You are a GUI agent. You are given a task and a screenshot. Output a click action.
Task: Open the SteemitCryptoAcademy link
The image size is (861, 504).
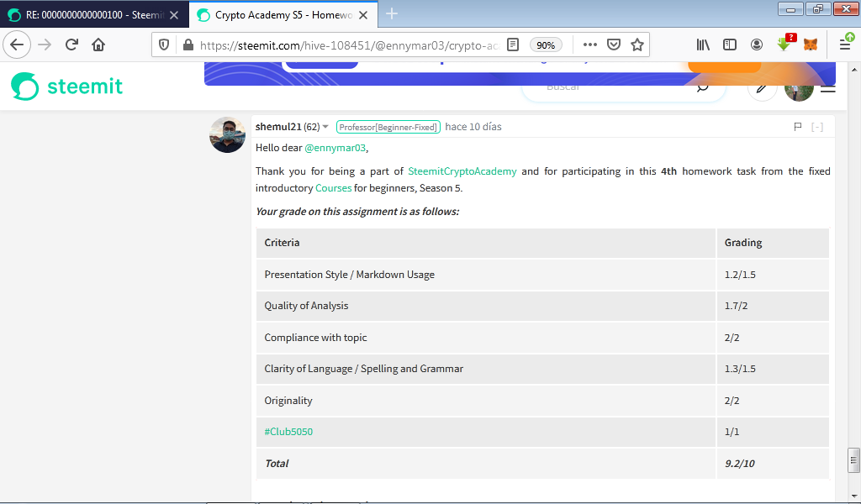click(x=462, y=171)
